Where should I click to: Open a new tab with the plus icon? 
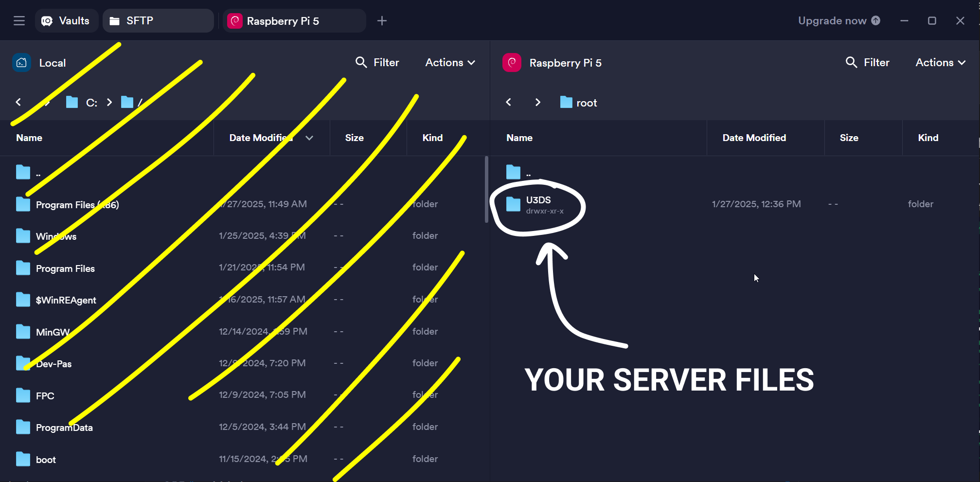point(382,20)
